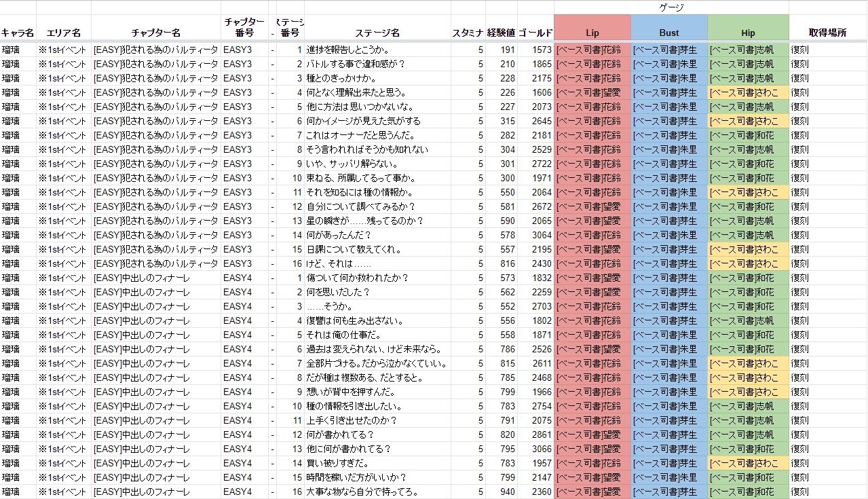
Task: Select the 経験値 column header
Action: 501,33
